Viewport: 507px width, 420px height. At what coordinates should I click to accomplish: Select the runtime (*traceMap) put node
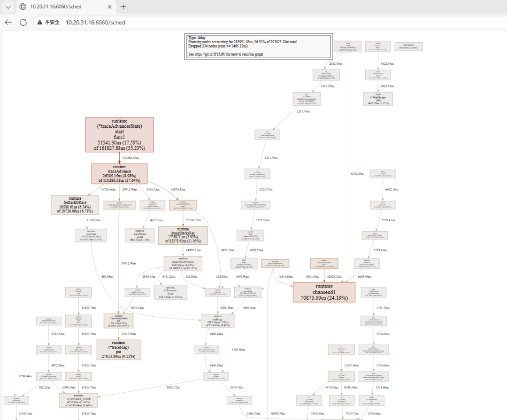(x=118, y=350)
